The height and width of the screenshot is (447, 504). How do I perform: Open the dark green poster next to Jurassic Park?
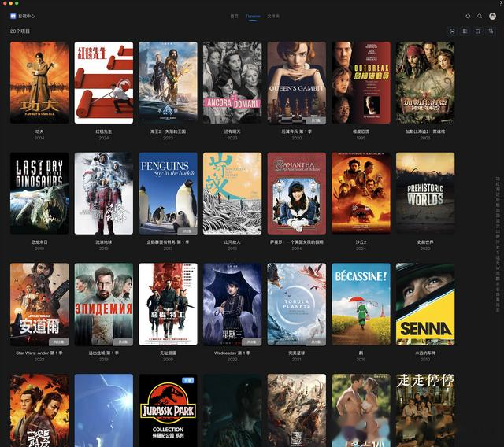[232, 410]
